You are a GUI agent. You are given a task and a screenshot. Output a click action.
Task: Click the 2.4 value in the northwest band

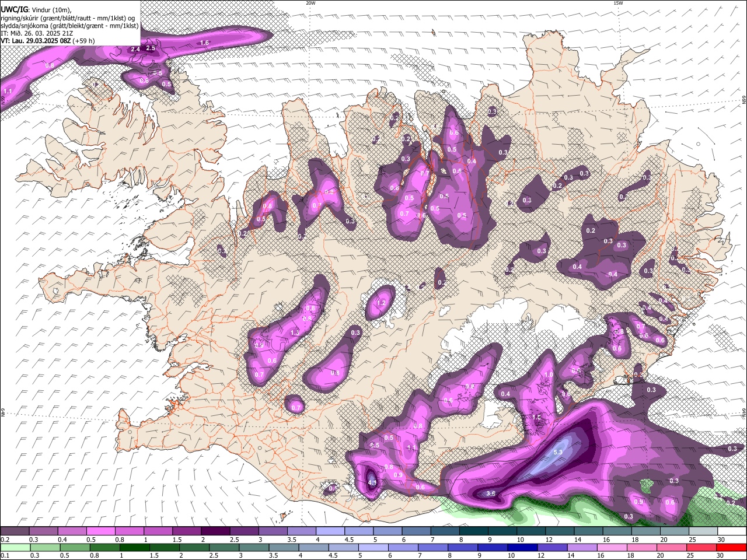coord(135,49)
